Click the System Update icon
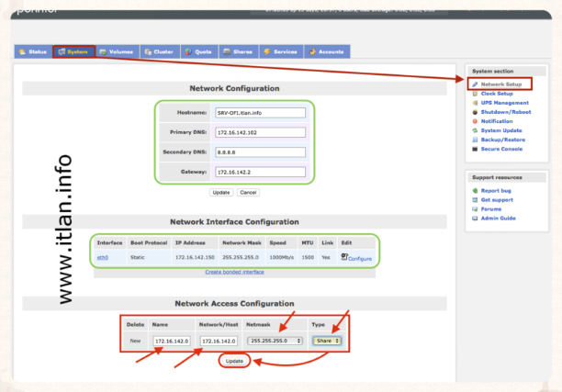562x392 pixels. [x=474, y=130]
